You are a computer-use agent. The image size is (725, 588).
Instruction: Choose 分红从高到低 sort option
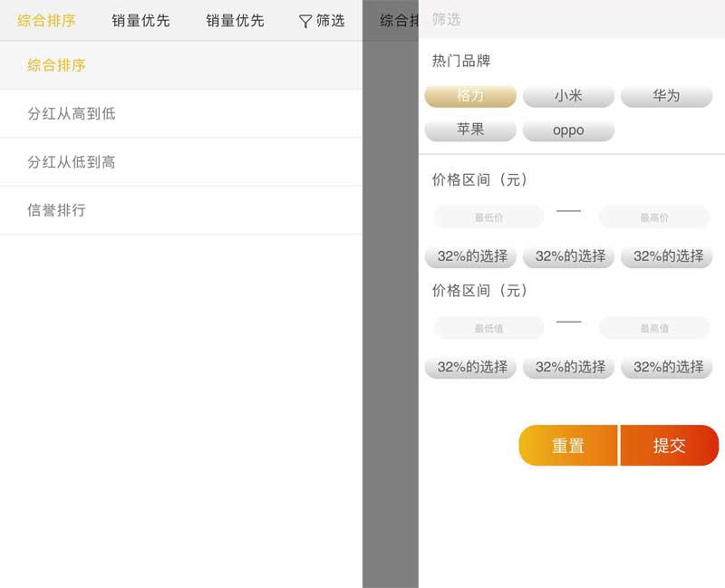(71, 113)
